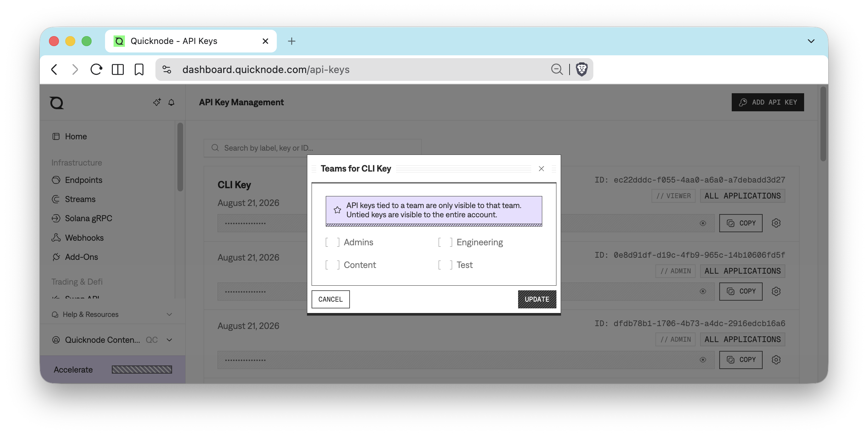Reveal key 0e8d91df with eye icon
868x436 pixels.
(x=703, y=291)
